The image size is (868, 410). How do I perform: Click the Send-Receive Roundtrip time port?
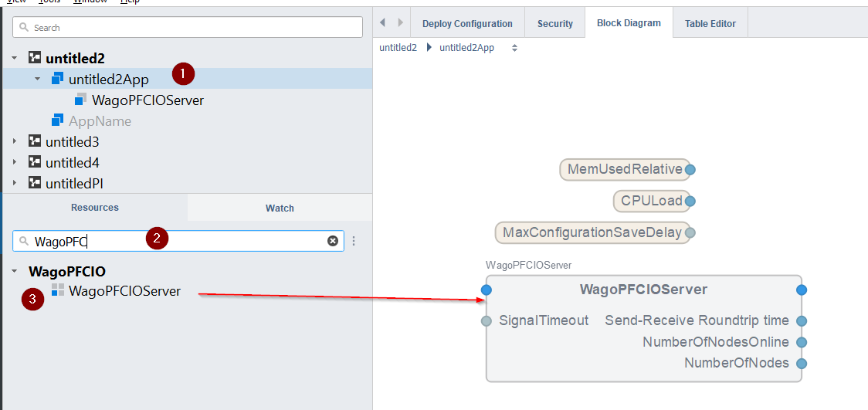tap(802, 321)
